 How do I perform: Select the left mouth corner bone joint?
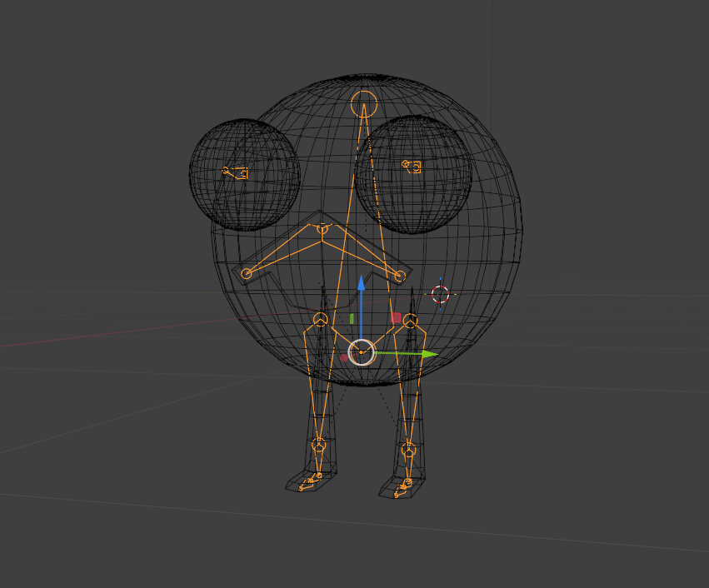(x=247, y=273)
